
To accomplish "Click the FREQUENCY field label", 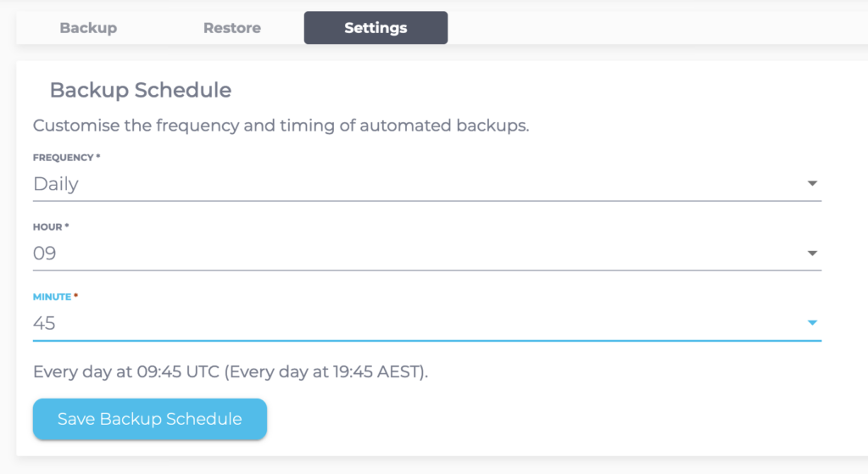I will pos(62,158).
